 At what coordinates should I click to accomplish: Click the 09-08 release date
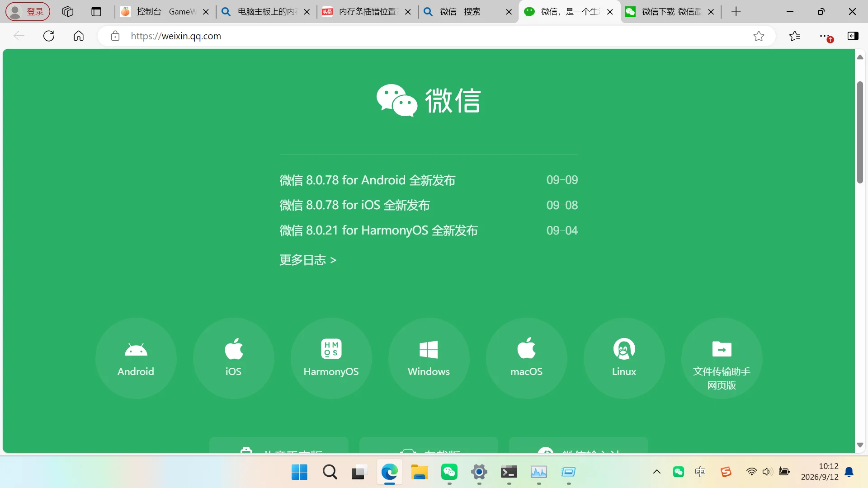tap(562, 205)
